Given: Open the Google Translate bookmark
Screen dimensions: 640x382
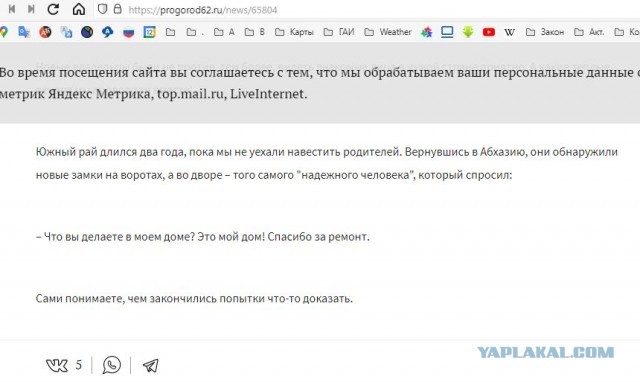Looking at the screenshot, I should (x=24, y=32).
